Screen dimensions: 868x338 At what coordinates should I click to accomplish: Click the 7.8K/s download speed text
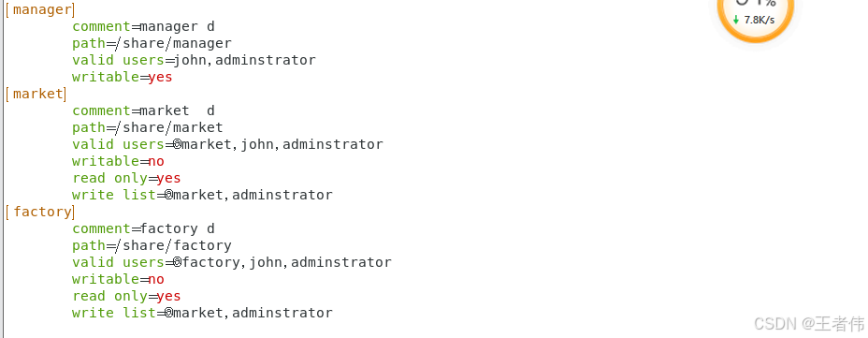pyautogui.click(x=759, y=20)
